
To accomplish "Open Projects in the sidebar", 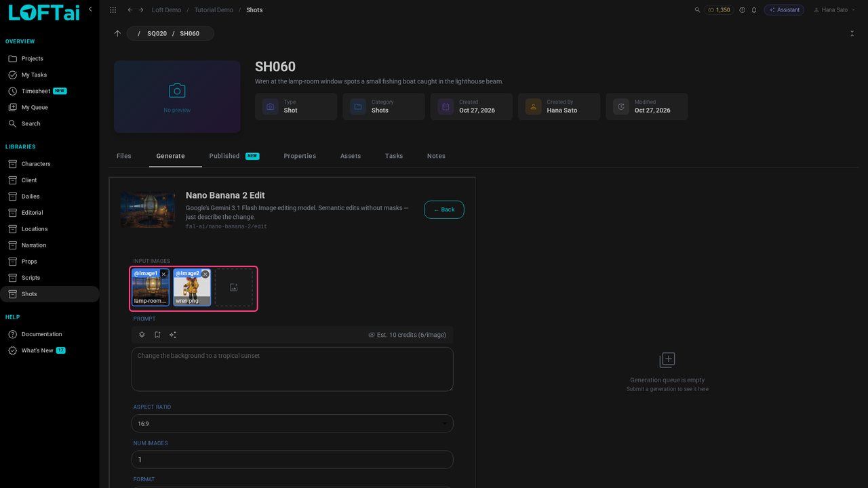I will coord(50,58).
